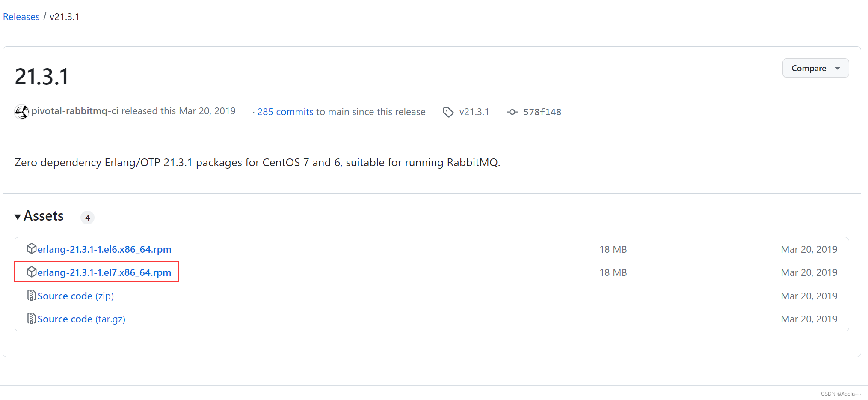Image resolution: width=868 pixels, height=400 pixels.
Task: Click the Assets count badge showing 4
Action: [87, 218]
